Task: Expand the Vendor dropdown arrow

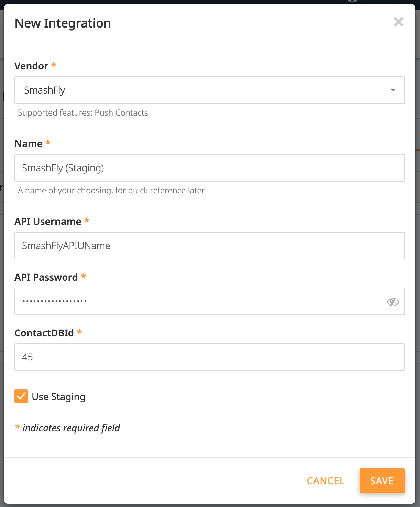Action: pyautogui.click(x=393, y=90)
